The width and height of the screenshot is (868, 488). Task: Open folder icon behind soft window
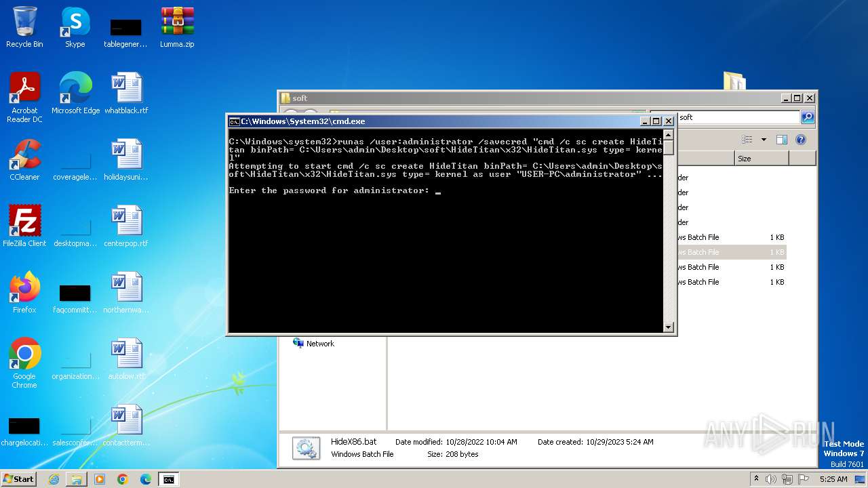point(734,81)
